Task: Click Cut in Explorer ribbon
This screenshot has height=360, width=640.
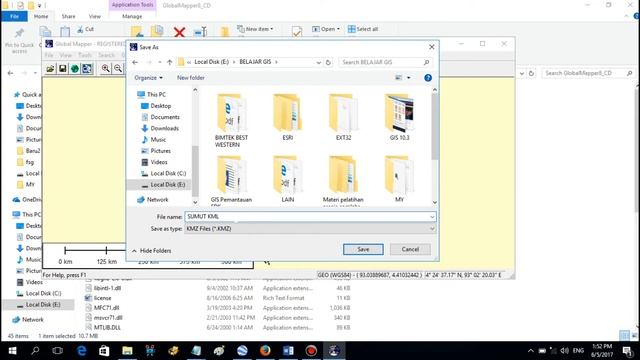Action: 85,29
